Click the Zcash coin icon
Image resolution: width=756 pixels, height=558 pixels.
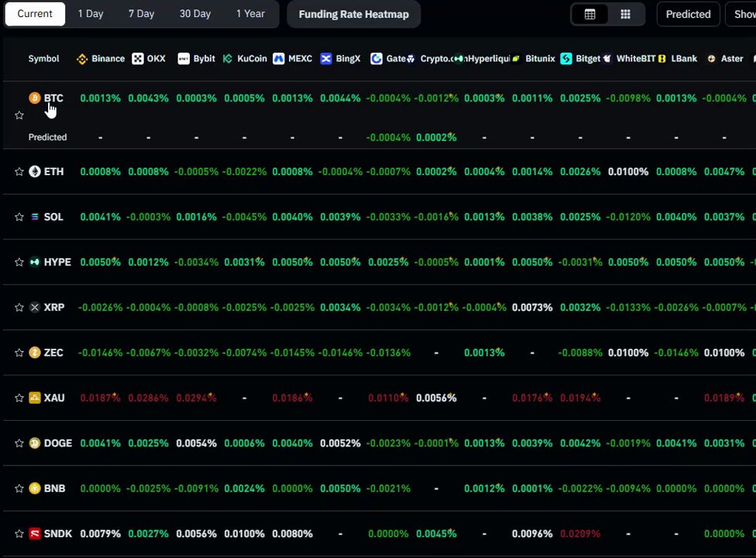(35, 353)
